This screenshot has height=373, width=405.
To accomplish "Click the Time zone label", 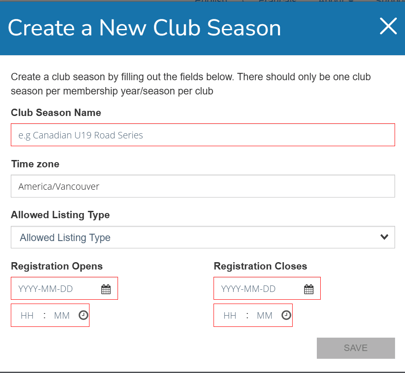I will pos(35,164).
